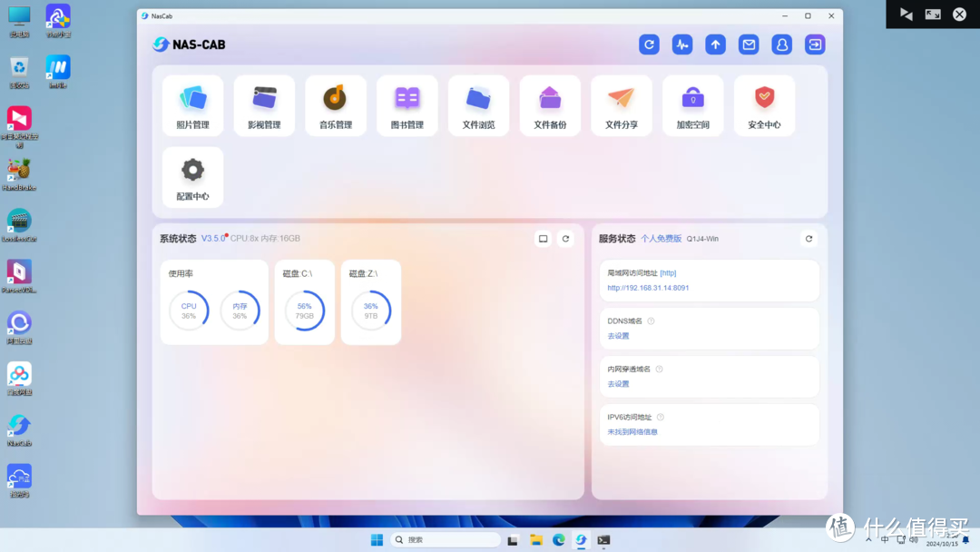The image size is (980, 552).
Task: Click help icon next to 内网穿透域名
Action: pyautogui.click(x=660, y=369)
